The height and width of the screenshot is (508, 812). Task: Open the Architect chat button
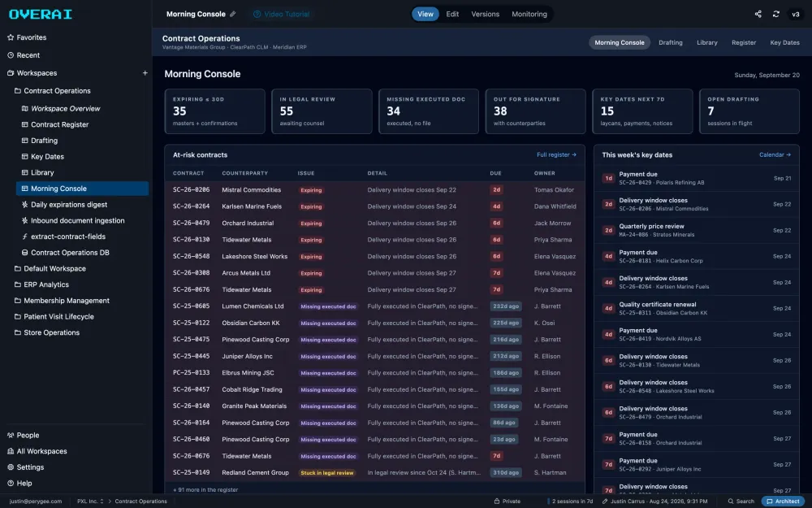click(783, 501)
